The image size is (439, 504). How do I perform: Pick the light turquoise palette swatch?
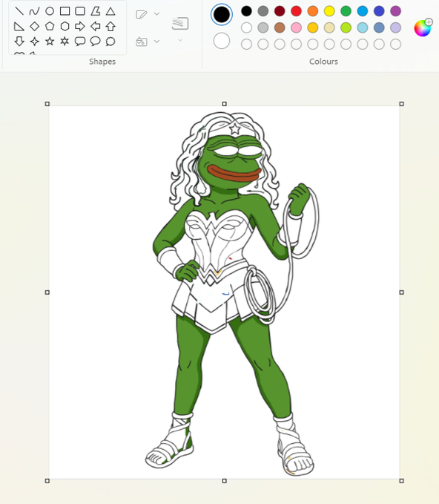click(363, 27)
